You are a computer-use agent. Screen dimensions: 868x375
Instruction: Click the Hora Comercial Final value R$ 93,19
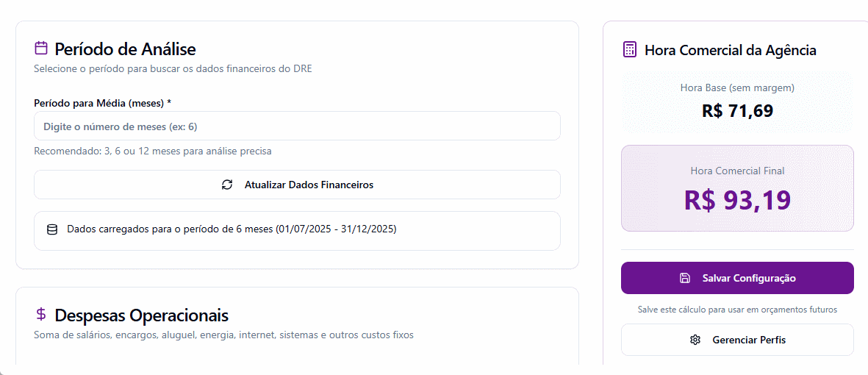737,200
